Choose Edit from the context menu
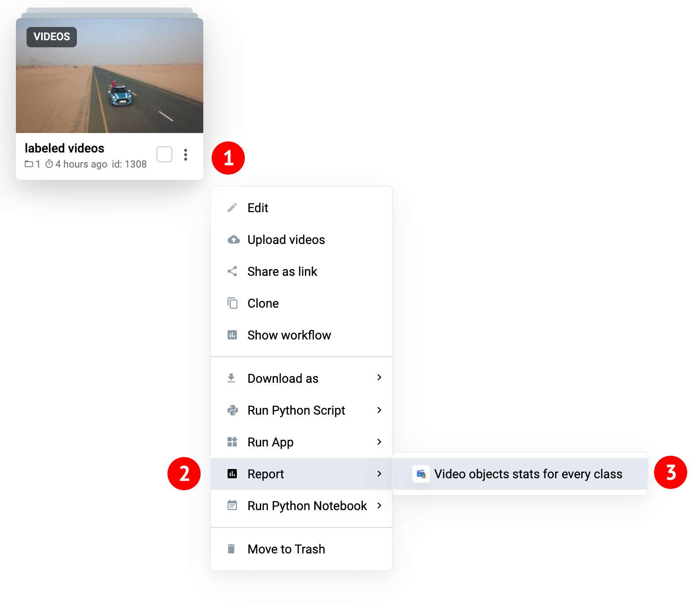 [x=301, y=208]
